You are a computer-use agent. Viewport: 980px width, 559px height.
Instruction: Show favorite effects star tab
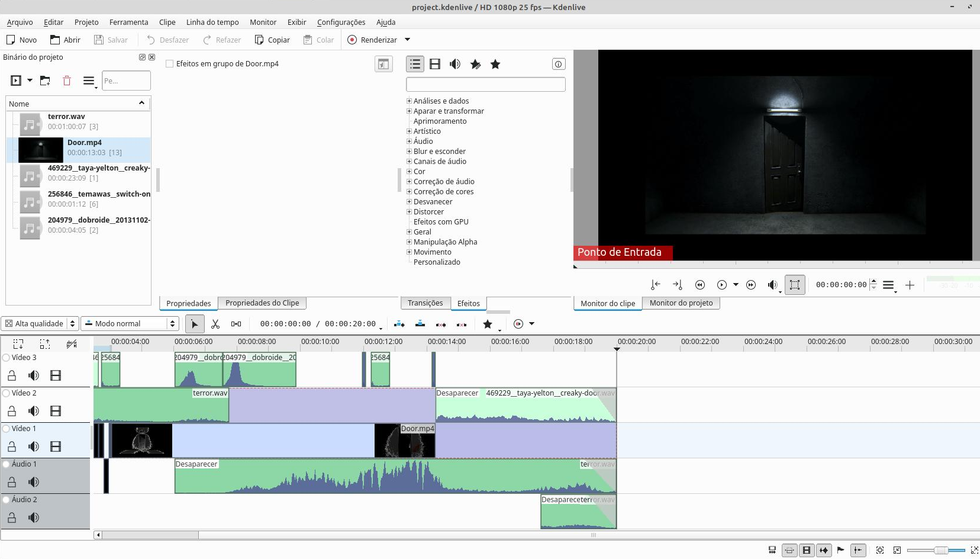click(495, 64)
